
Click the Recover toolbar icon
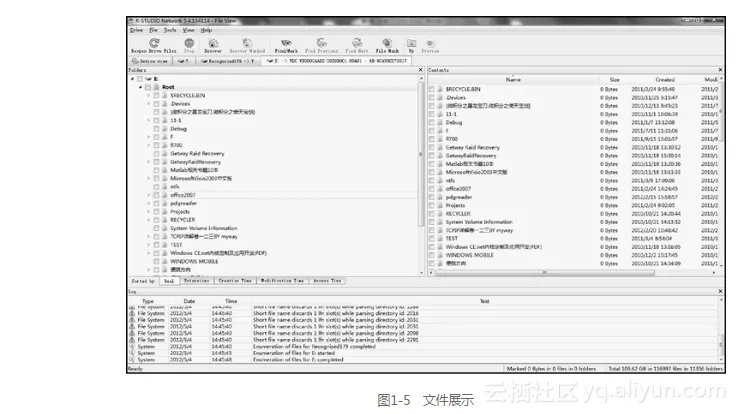(213, 43)
